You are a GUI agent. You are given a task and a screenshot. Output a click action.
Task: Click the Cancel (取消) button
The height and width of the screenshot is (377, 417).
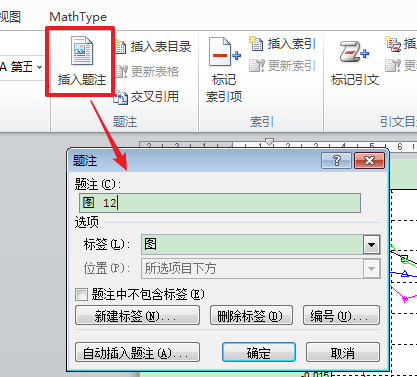coord(343,352)
